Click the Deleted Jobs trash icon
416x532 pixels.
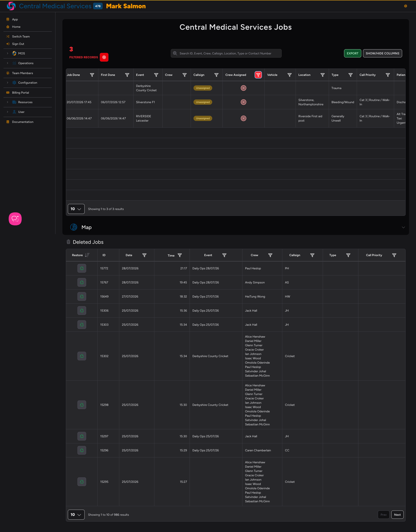[x=68, y=242]
